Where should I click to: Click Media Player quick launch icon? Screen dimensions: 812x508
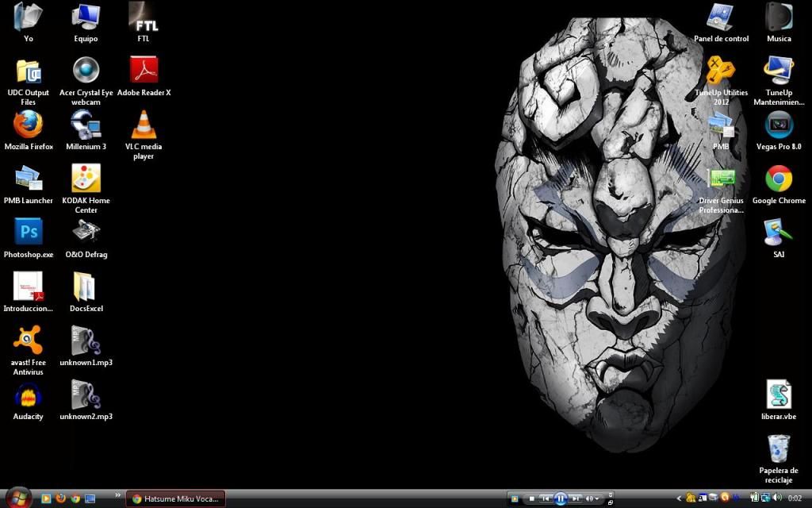[45, 498]
